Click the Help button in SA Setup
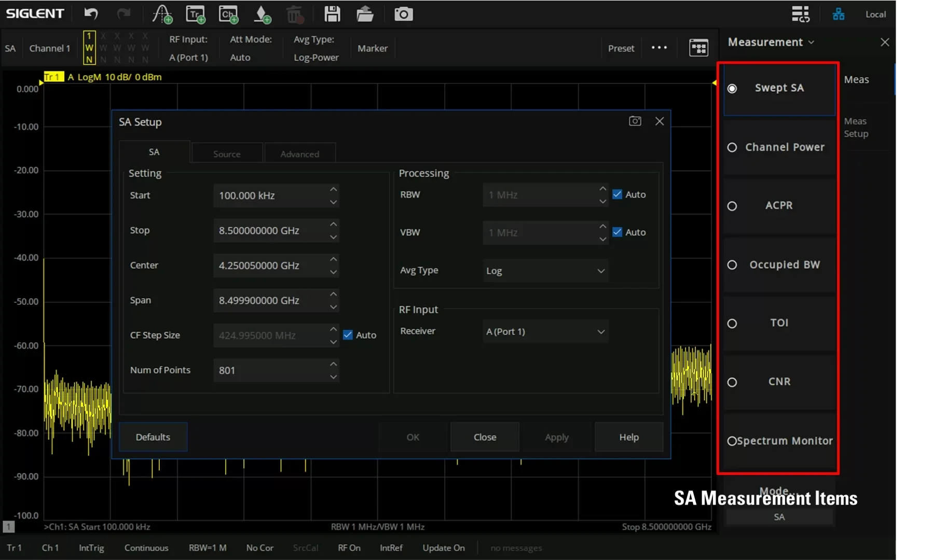Image resolution: width=933 pixels, height=560 pixels. coord(628,437)
